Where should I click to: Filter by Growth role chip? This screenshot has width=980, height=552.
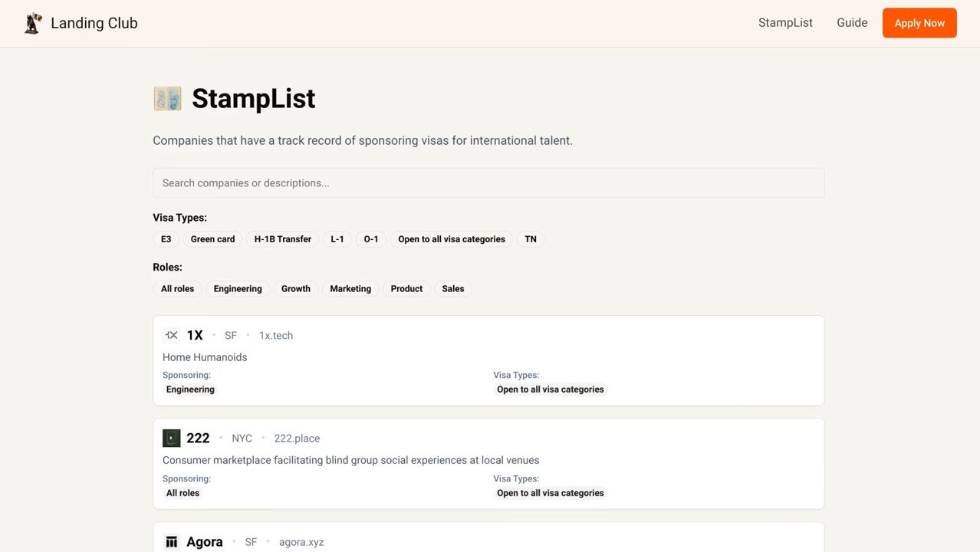pyautogui.click(x=296, y=289)
